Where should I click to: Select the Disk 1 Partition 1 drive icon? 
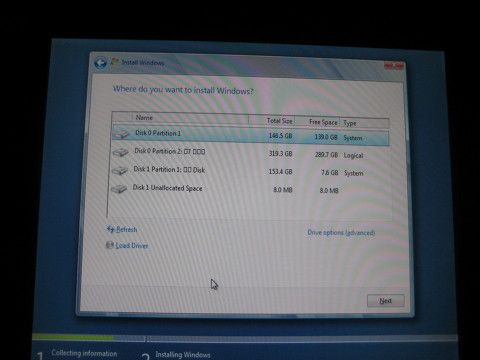pyautogui.click(x=120, y=170)
